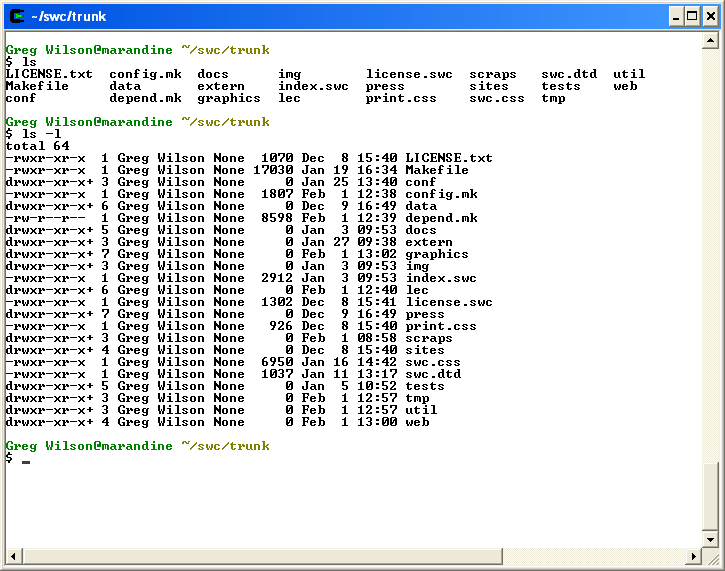This screenshot has width=725, height=571.
Task: Close the ~/swc/trunk terminal window
Action: (x=708, y=15)
